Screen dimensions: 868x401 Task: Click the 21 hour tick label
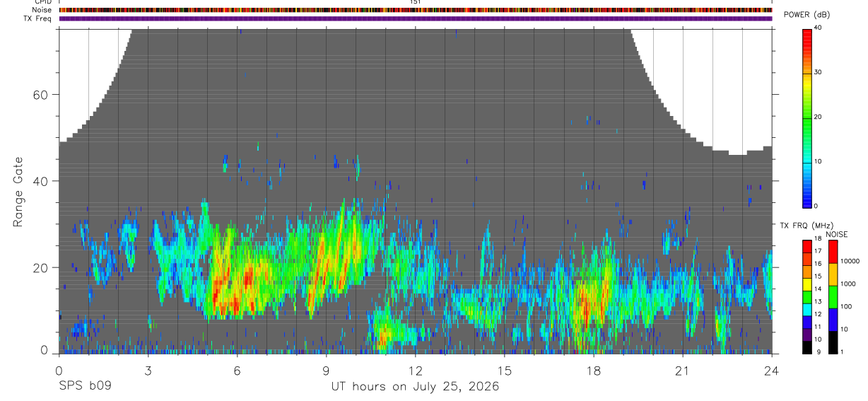pyautogui.click(x=683, y=371)
